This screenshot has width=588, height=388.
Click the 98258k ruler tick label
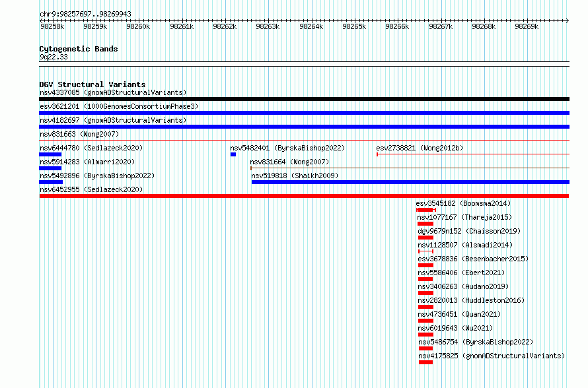pyautogui.click(x=52, y=26)
